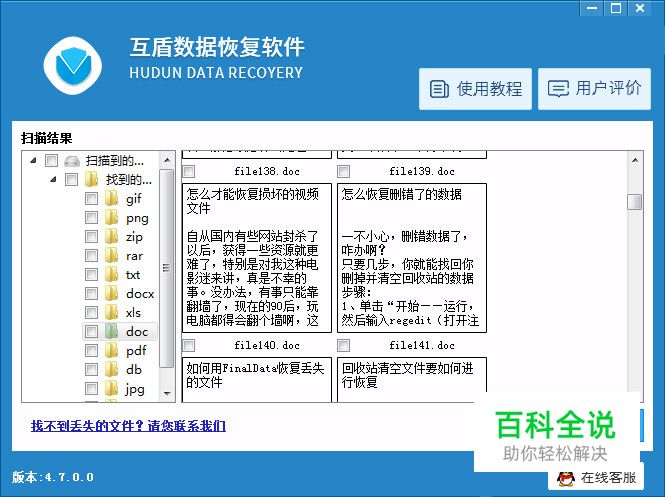Open 在线客服 online support chat

(x=595, y=478)
